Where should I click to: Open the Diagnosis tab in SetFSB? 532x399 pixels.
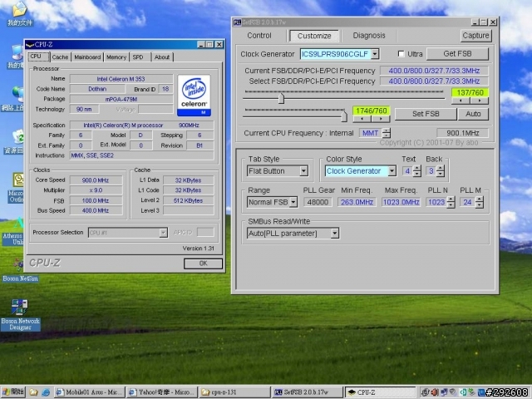[x=369, y=36]
